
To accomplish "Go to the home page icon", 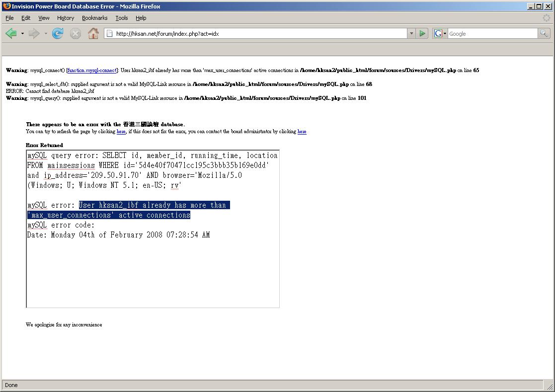I will 93,34.
